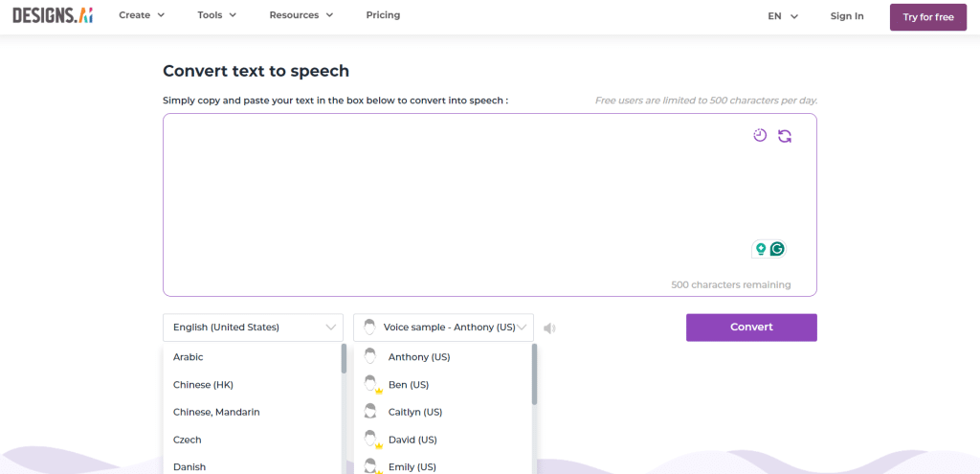The height and width of the screenshot is (474, 980).
Task: Click the refresh arrows icon in text box
Action: [785, 136]
